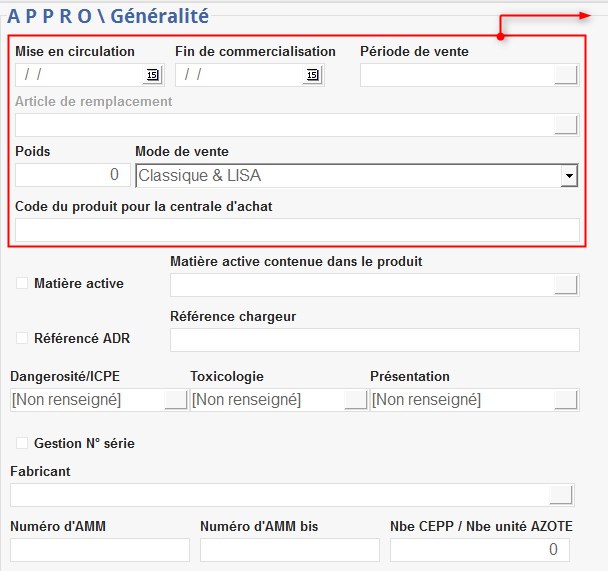Toggle Gestion N° série checkbox
Viewport: 608px width, 571px height.
click(22, 443)
